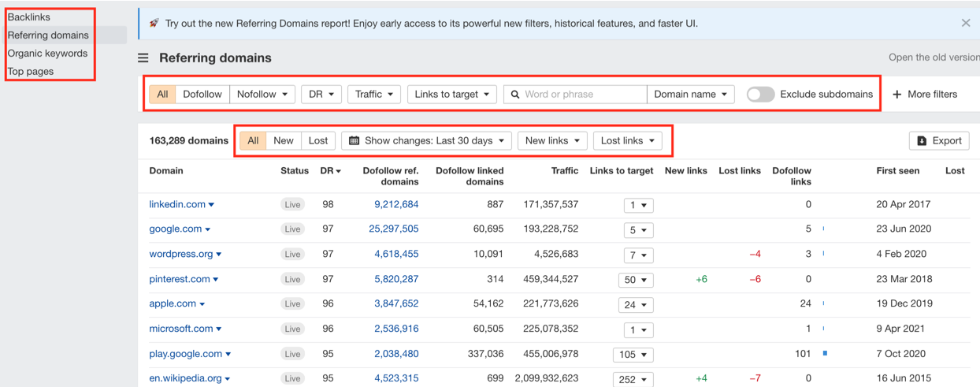This screenshot has height=387, width=980.
Task: Click the 25,297,505 dofollow ref. domains link
Action: 393,229
